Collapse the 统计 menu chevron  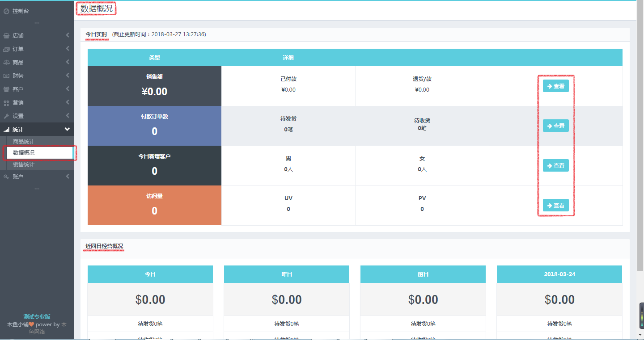[68, 129]
